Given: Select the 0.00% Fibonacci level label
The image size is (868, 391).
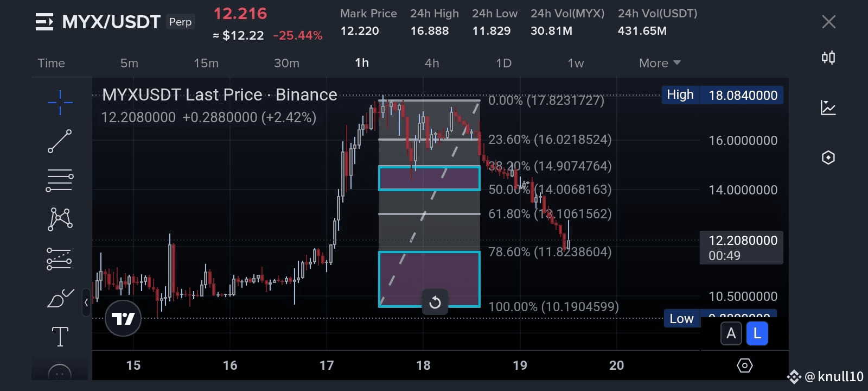Looking at the screenshot, I should (546, 100).
